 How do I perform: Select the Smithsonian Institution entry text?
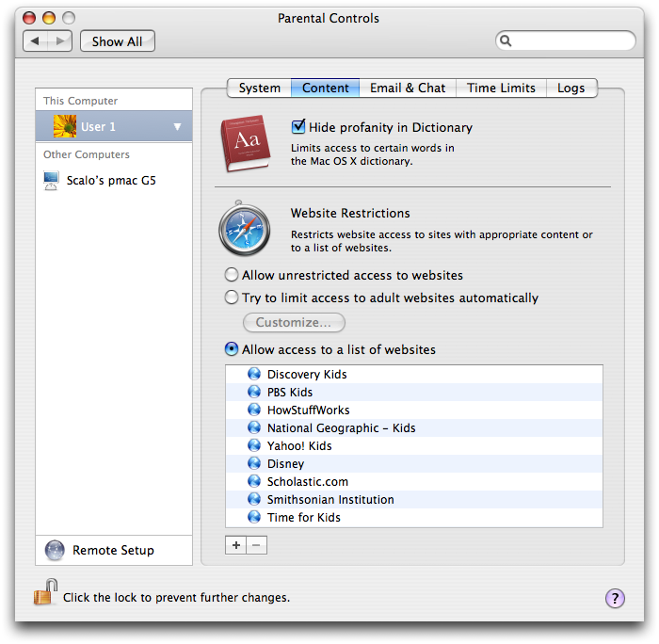330,499
